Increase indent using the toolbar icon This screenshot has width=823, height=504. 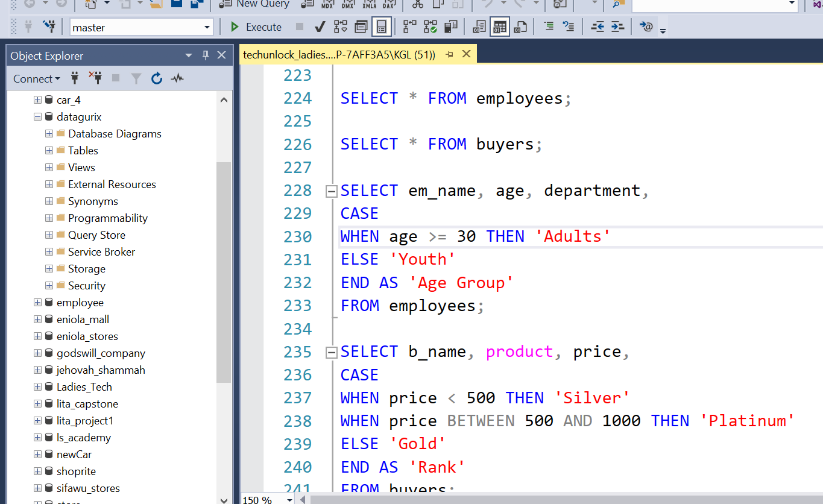617,27
